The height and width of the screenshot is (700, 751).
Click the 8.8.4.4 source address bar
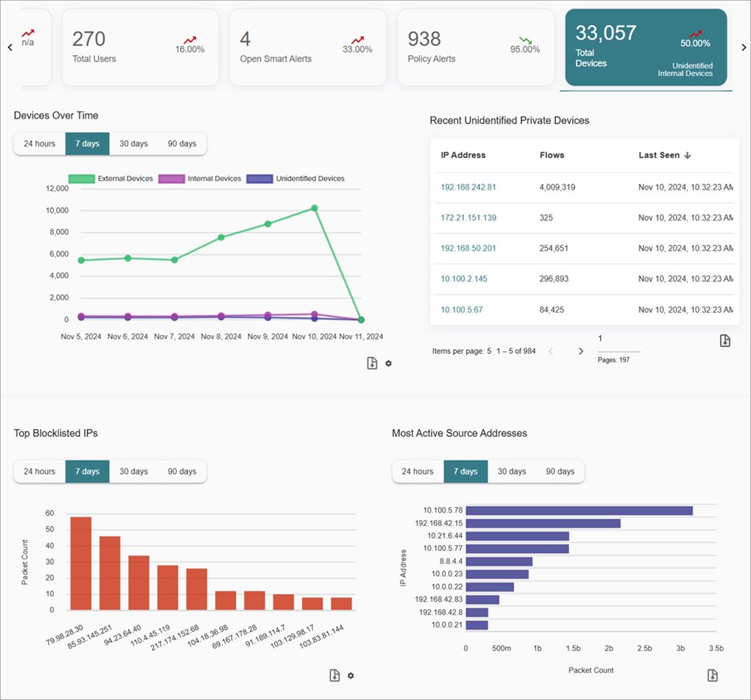(x=499, y=562)
